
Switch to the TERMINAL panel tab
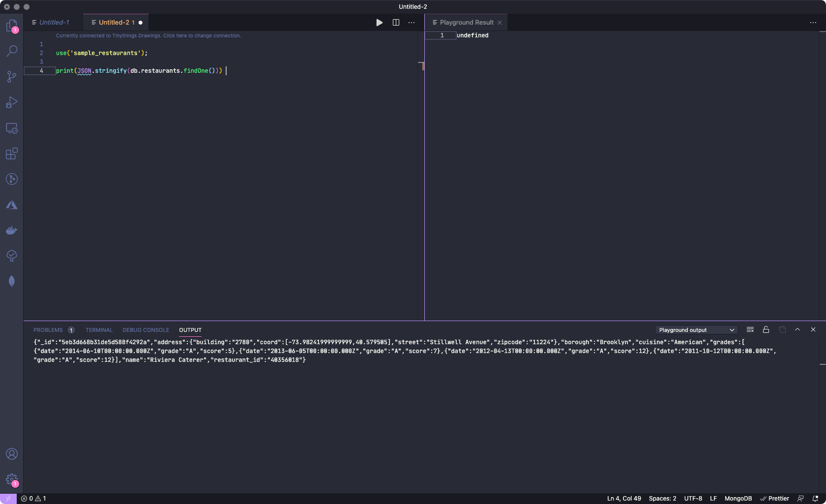click(99, 330)
